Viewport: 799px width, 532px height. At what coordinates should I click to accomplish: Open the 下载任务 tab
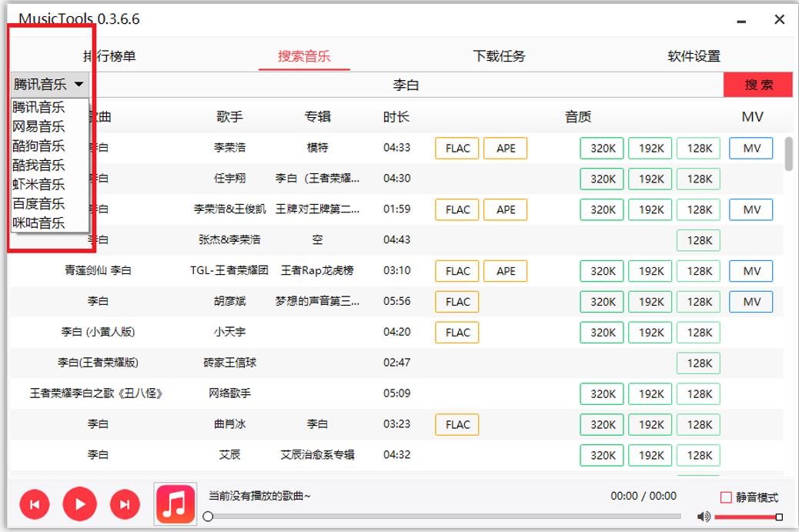coord(499,56)
